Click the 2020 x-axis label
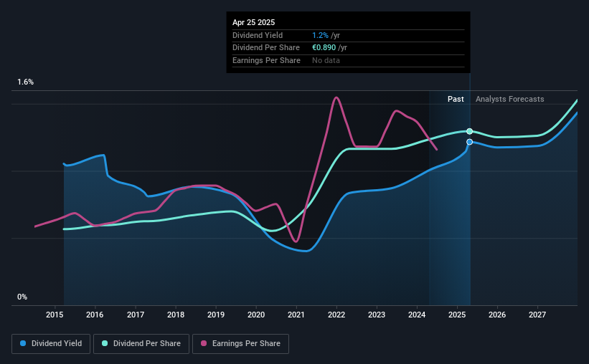 (x=256, y=315)
